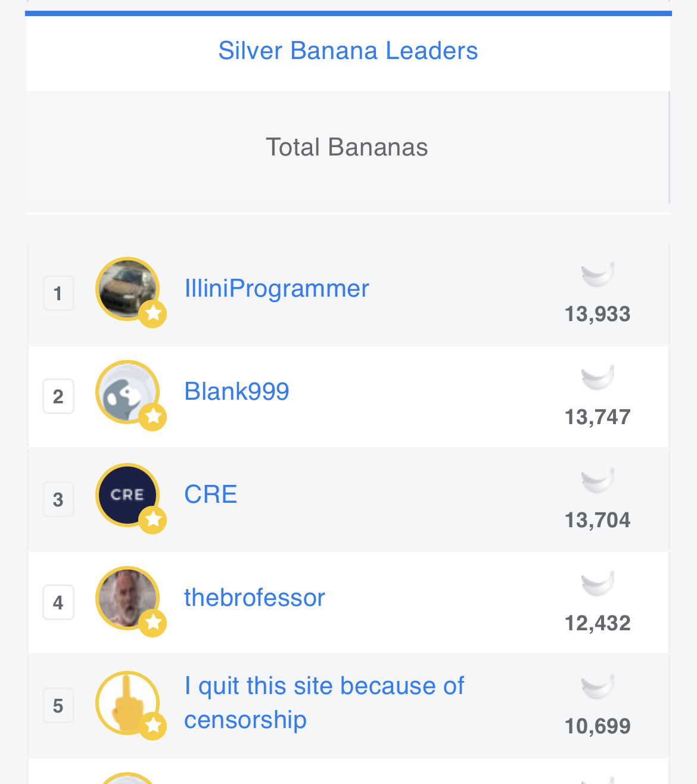Viewport: 697px width, 784px height.
Task: Click the star badge on IlliniProgrammer's avatar
Action: click(153, 313)
